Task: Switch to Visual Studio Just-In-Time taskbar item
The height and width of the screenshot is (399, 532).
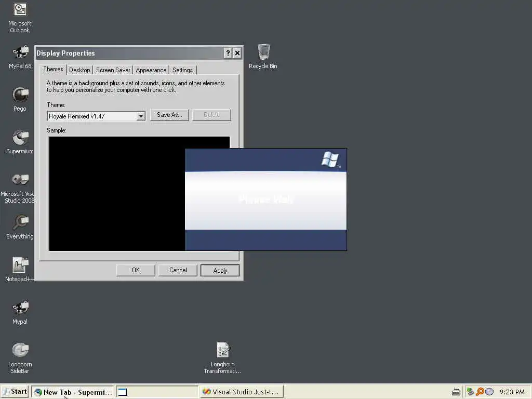Action: coord(241,392)
